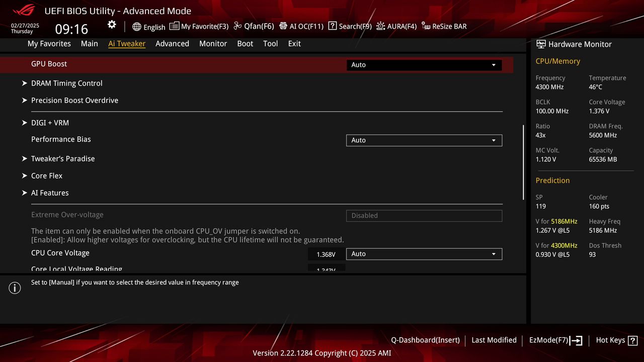The image size is (644, 362).
Task: Click the ROG logo icon
Action: pyautogui.click(x=24, y=10)
